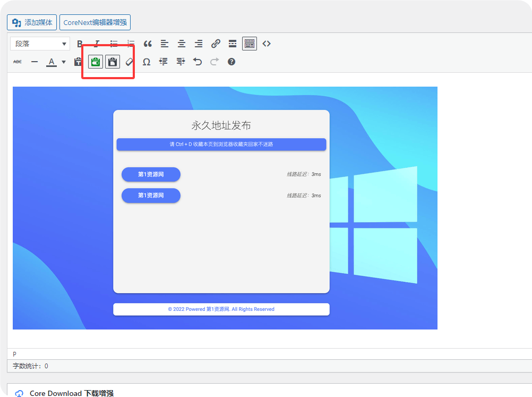Decrease the paragraph indent
The height and width of the screenshot is (397, 532).
click(163, 62)
